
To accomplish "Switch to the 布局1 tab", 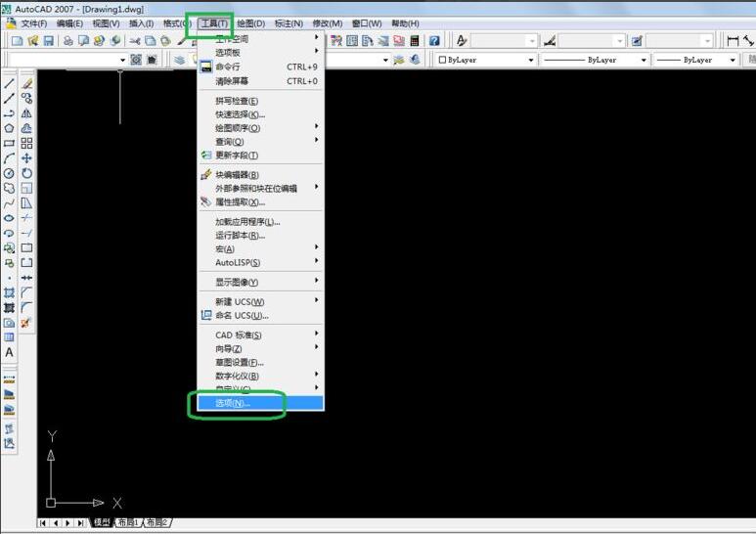I will pos(128,522).
